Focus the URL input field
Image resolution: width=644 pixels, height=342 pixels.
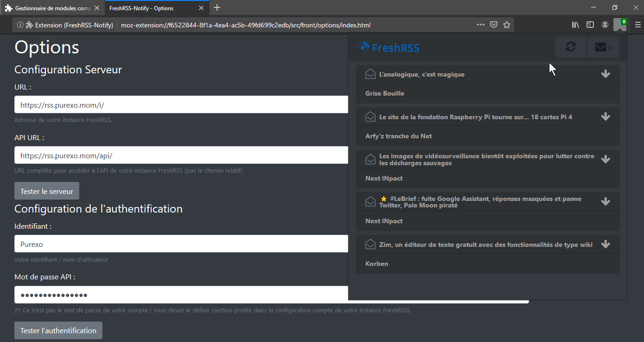click(x=181, y=104)
